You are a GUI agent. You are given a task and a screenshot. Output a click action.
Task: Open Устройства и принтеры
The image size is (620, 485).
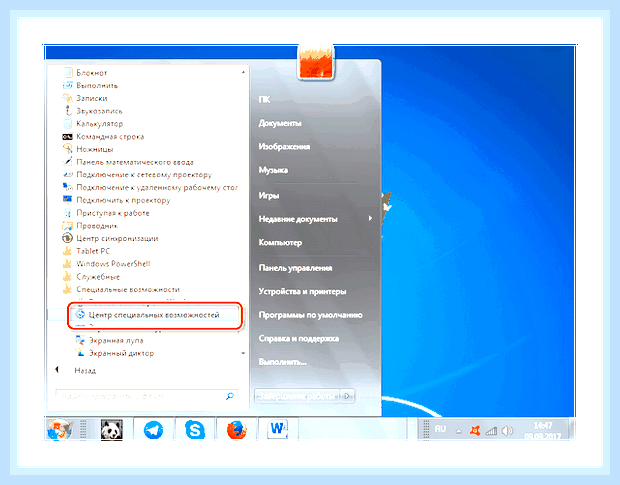click(302, 292)
